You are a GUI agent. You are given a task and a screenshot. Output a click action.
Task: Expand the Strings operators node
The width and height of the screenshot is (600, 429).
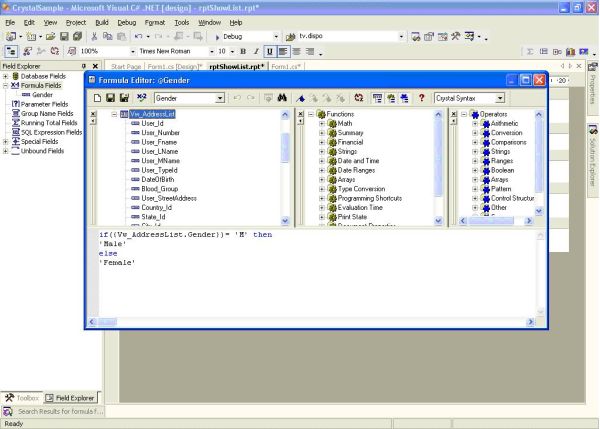coord(475,152)
